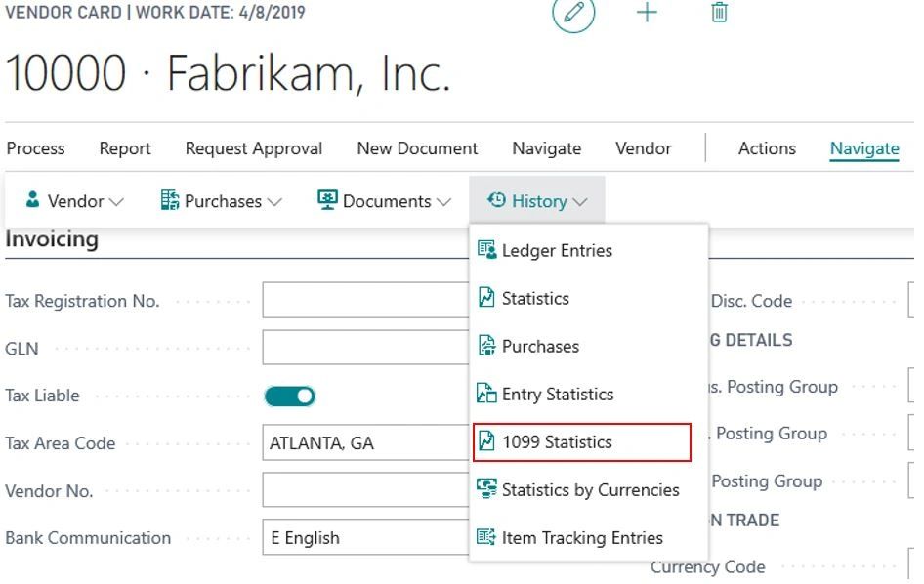Screen dimensions: 924x584
Task: Open Item Tracking Entries
Action: pyautogui.click(x=588, y=537)
